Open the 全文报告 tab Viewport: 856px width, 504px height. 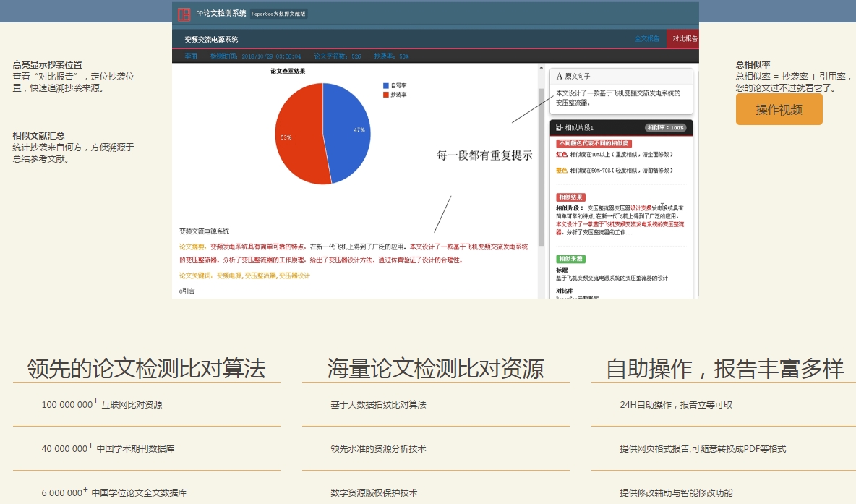(x=647, y=39)
